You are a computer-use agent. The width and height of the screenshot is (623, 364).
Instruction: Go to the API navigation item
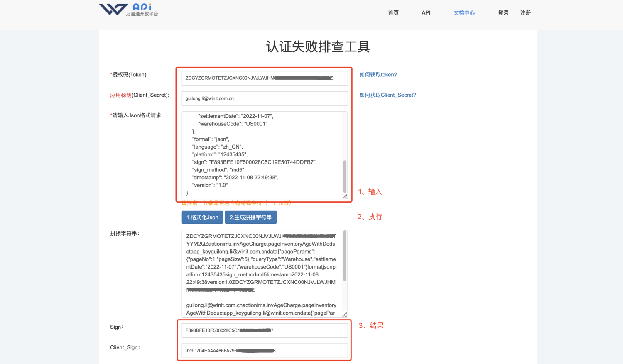tap(426, 13)
